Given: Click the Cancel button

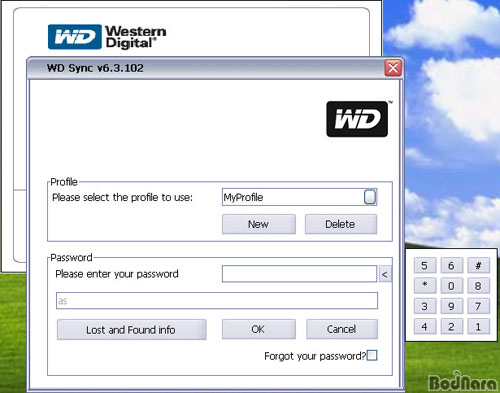Looking at the screenshot, I should point(342,329).
